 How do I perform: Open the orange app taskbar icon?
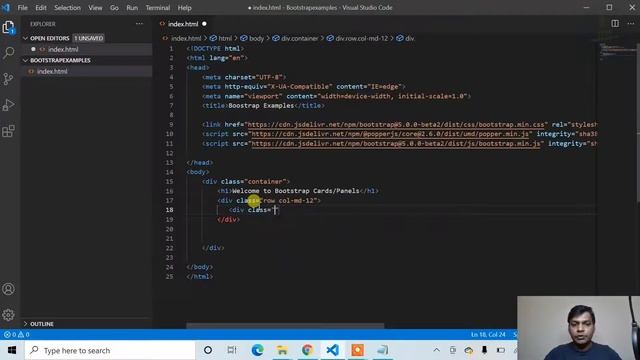(x=358, y=350)
